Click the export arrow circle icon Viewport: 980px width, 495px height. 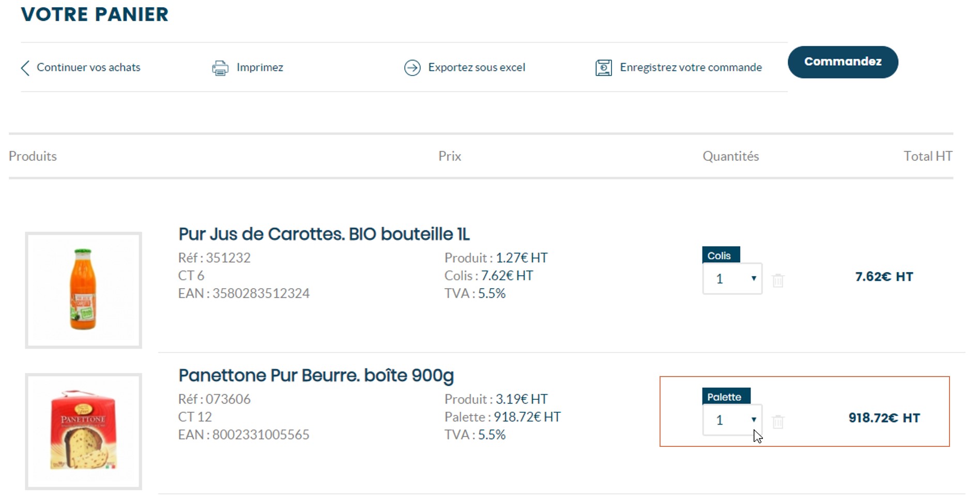point(412,68)
